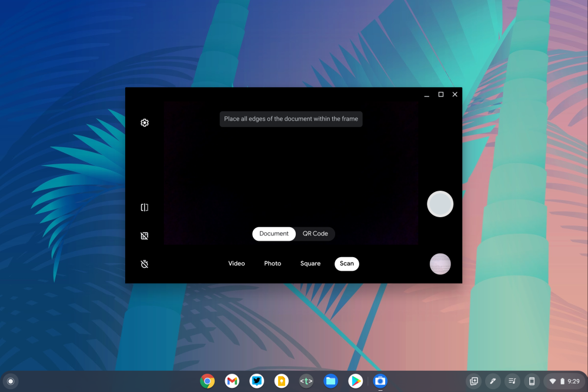Toggle the grid overlay icon
Screen dimensions: 588x392
click(145, 236)
